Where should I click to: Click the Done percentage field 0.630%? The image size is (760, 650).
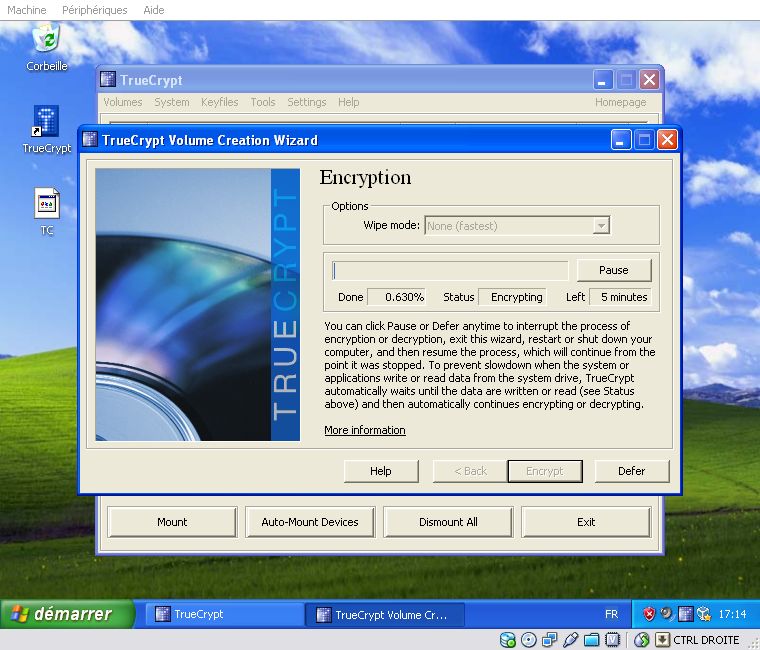396,297
